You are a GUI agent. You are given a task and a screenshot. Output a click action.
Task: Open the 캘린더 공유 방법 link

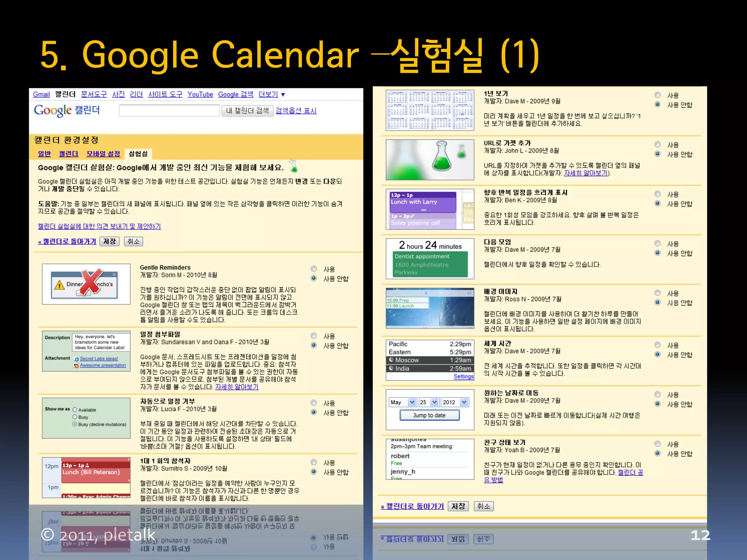(x=630, y=472)
